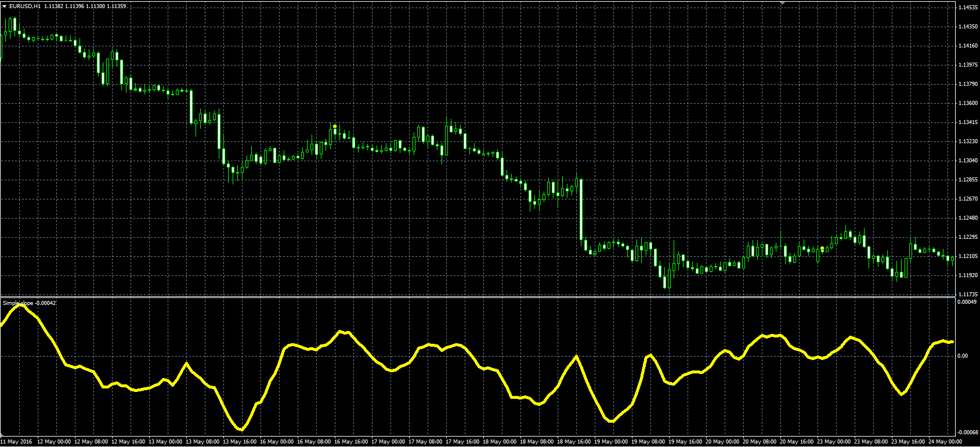Click the '23 May 00:00' time axis label
This screenshot has width=980, height=447.
click(834, 442)
